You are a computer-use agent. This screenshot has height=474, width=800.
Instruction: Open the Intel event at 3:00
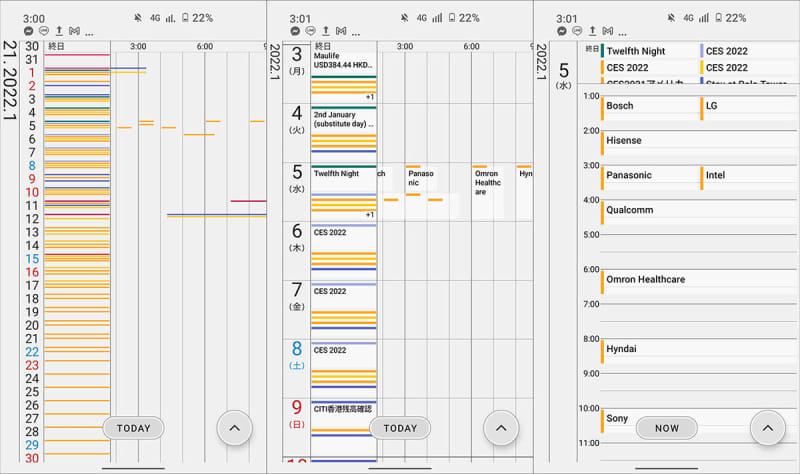749,176
